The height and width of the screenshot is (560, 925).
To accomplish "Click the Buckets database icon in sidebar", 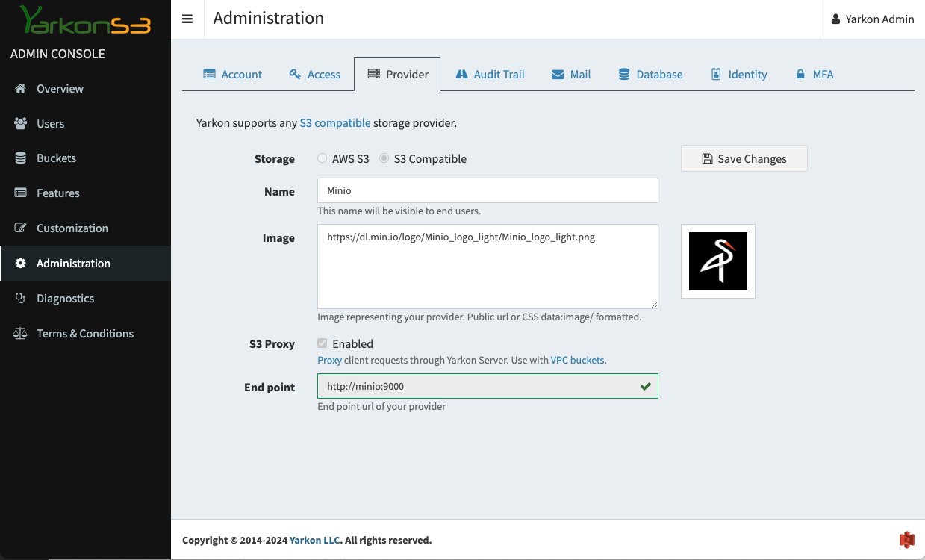I will coord(21,158).
